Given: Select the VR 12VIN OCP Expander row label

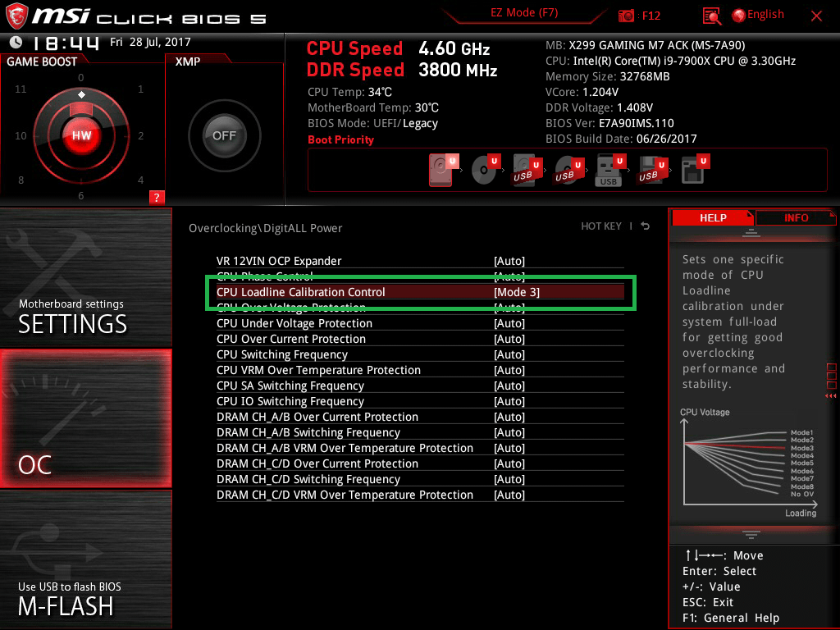Looking at the screenshot, I should tap(279, 261).
